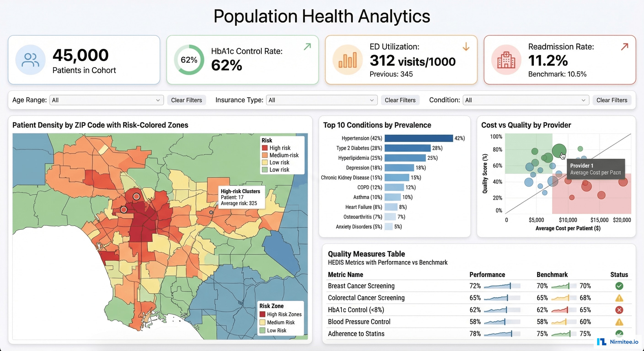Click the green checkmark for Breast Cancer Screening
This screenshot has height=351, width=644.
point(619,286)
